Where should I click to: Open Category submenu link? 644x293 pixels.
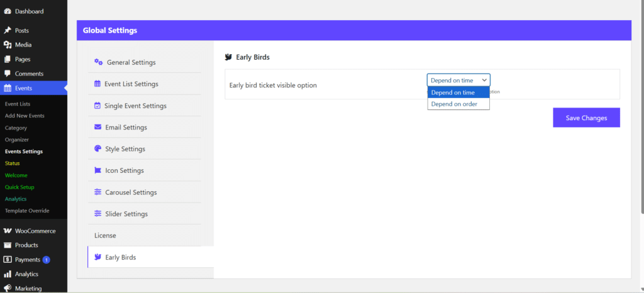click(16, 128)
